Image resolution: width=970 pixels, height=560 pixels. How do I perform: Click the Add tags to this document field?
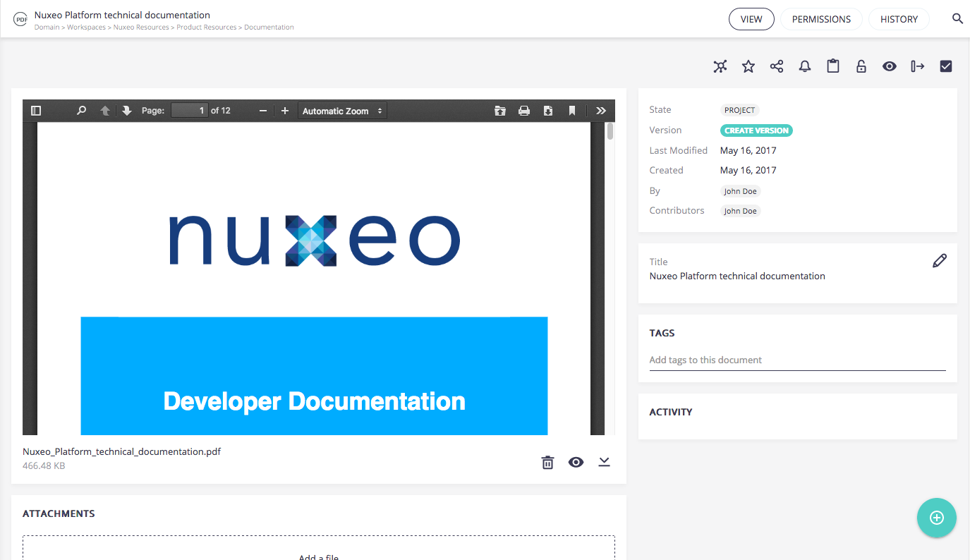tap(797, 360)
